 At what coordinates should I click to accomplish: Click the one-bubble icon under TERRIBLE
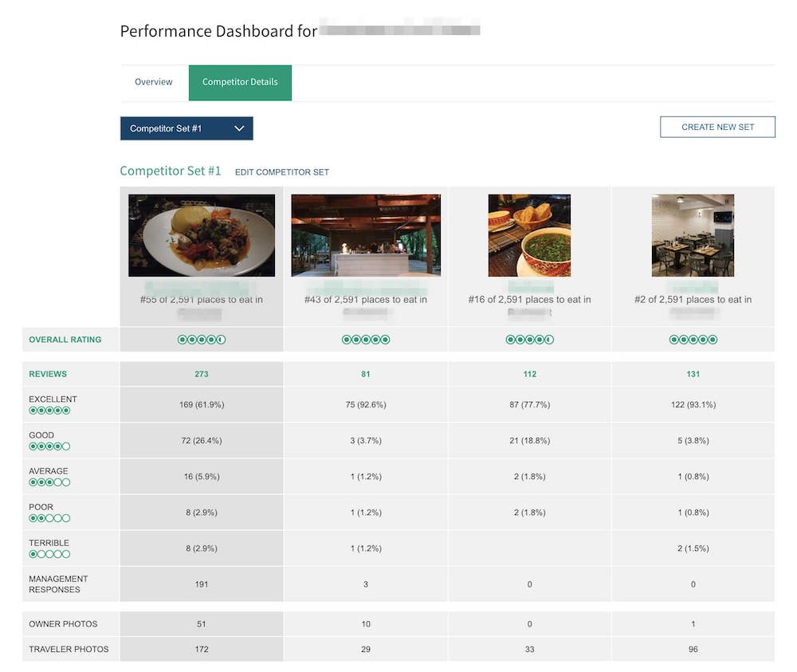point(49,555)
